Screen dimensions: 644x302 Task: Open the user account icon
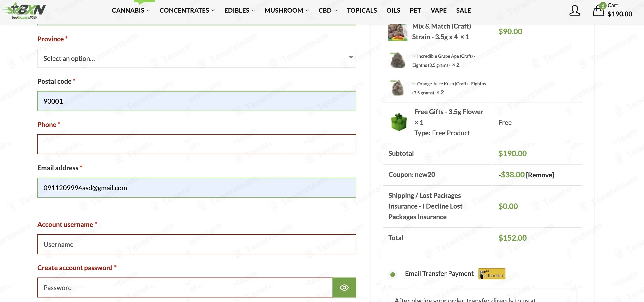point(575,10)
